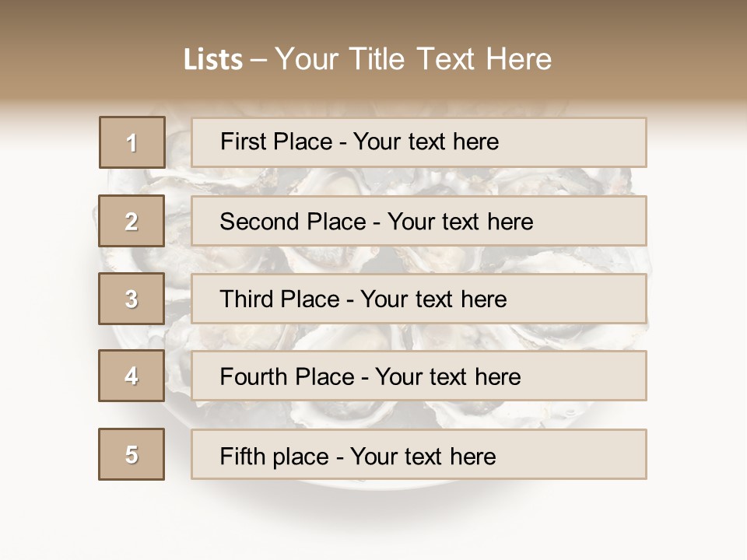Viewport: 747px width, 560px height.
Task: Select the number 4 box
Action: [x=132, y=376]
